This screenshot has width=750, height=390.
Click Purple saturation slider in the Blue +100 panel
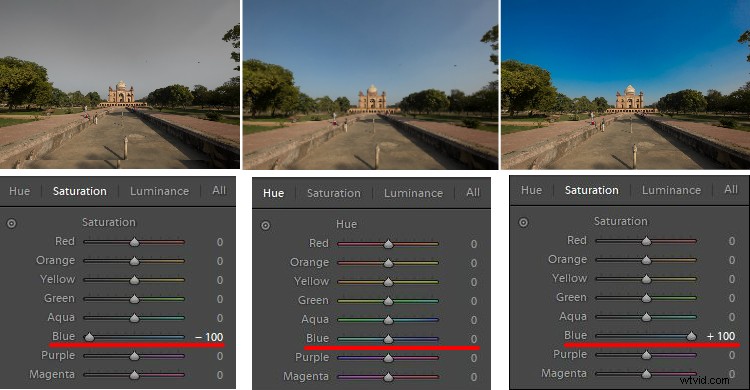click(x=646, y=355)
